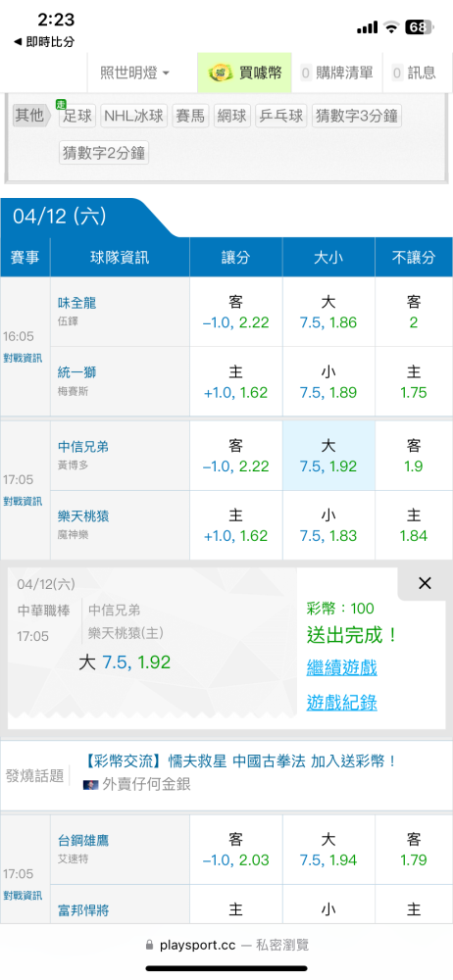Select 味全龍 客 -1.0, 2.22 spread
The height and width of the screenshot is (980, 453).
pos(236,313)
